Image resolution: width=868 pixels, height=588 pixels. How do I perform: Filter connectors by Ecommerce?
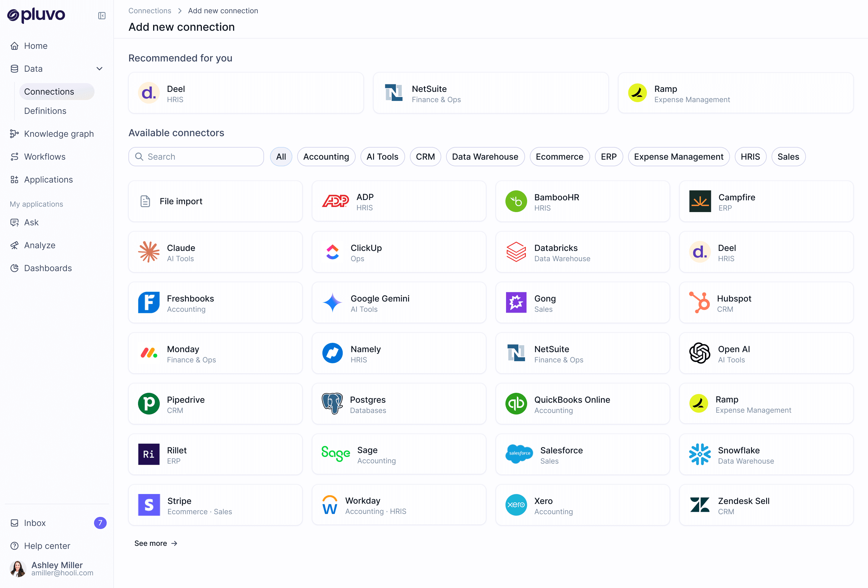pos(559,157)
